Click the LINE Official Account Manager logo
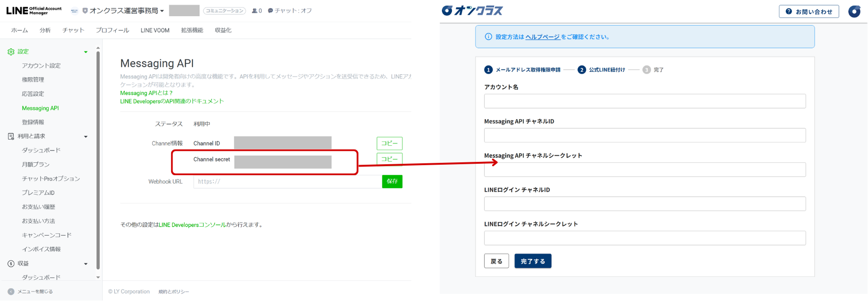The height and width of the screenshot is (301, 868). tap(34, 10)
